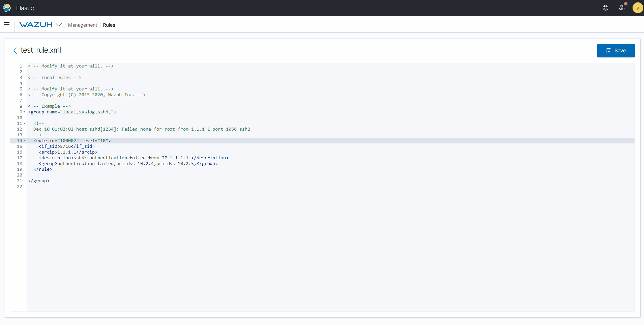Collapse the group element fold arrow on line 9
The width and height of the screenshot is (644, 325).
coord(24,112)
